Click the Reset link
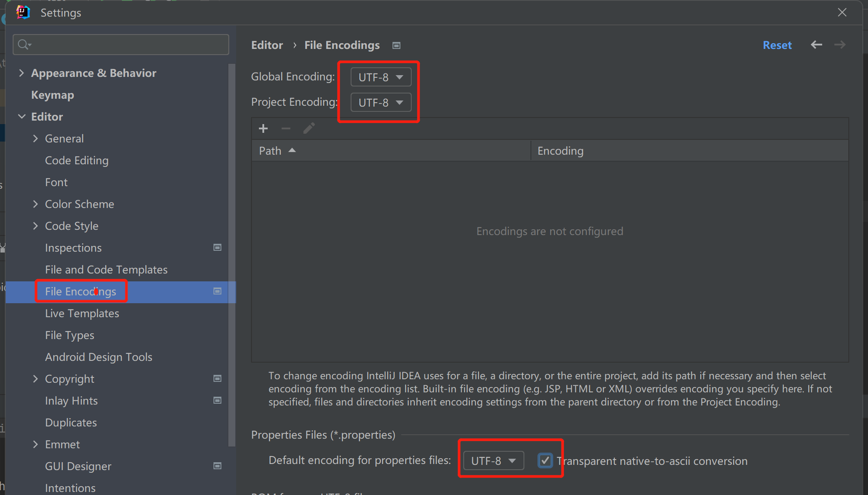This screenshot has height=495, width=868. click(x=777, y=45)
